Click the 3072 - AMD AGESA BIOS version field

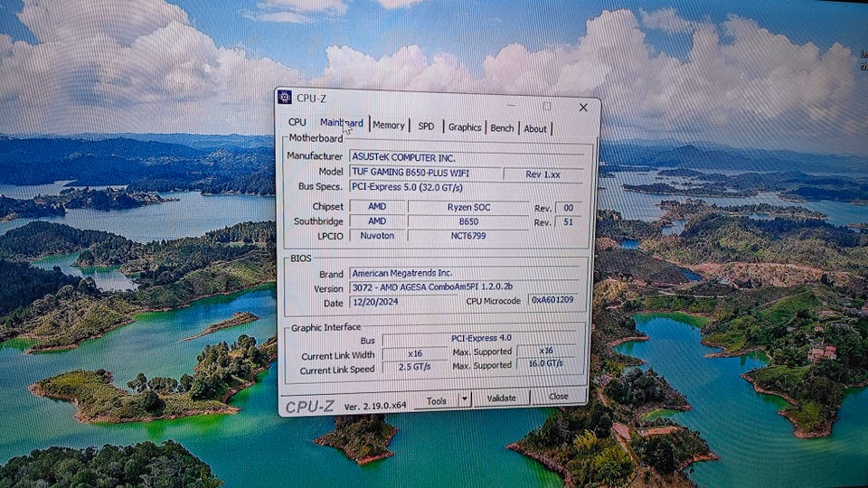(x=465, y=287)
